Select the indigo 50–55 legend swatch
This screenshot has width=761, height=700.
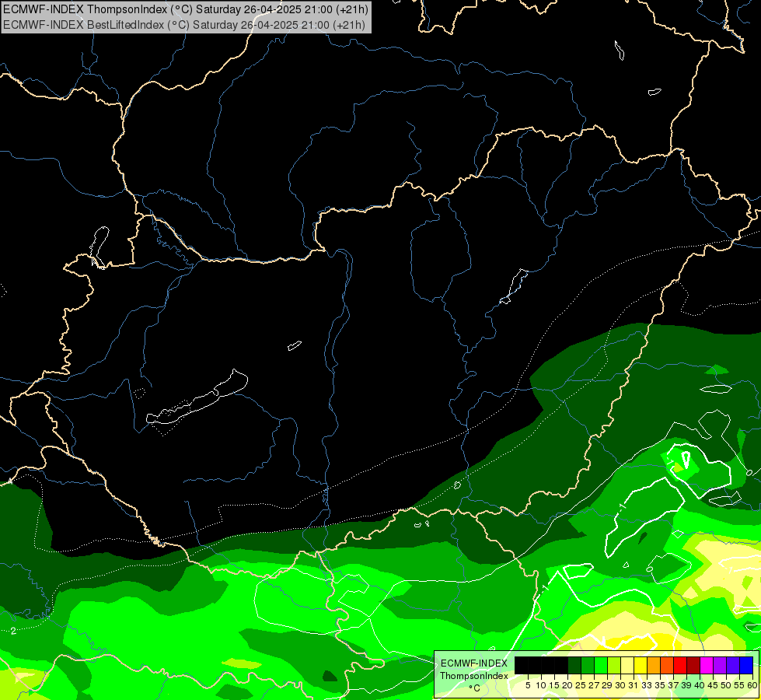(x=733, y=665)
